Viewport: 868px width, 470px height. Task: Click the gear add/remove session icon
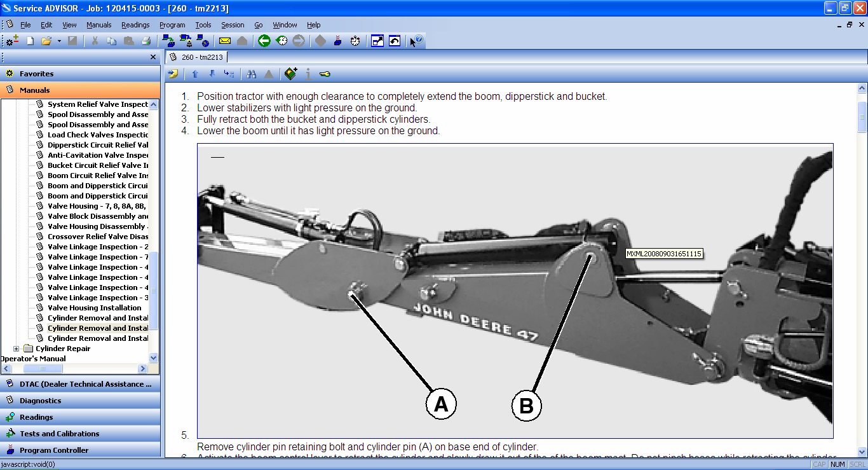click(x=12, y=41)
